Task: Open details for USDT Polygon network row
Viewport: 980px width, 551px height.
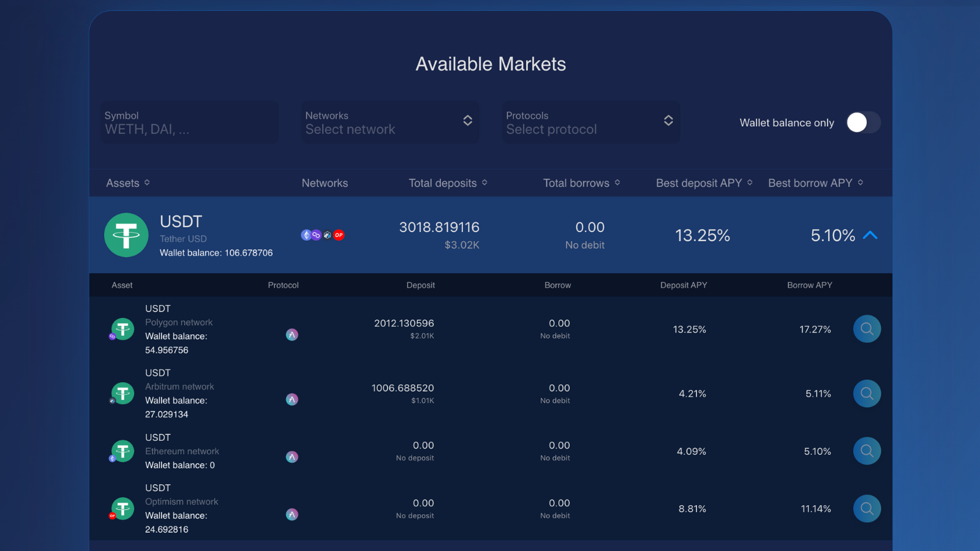Action: (x=867, y=329)
